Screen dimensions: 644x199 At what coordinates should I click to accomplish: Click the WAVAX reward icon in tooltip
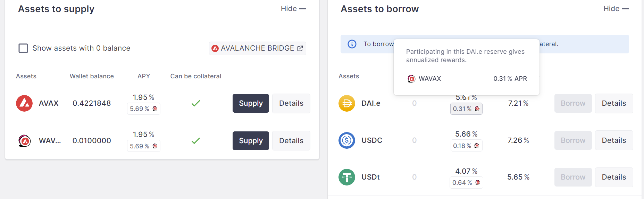pyautogui.click(x=411, y=79)
